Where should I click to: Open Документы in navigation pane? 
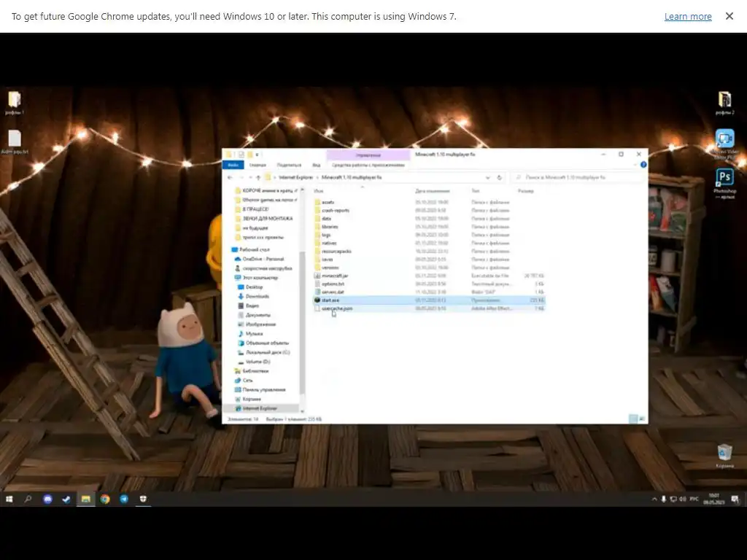[x=258, y=315]
